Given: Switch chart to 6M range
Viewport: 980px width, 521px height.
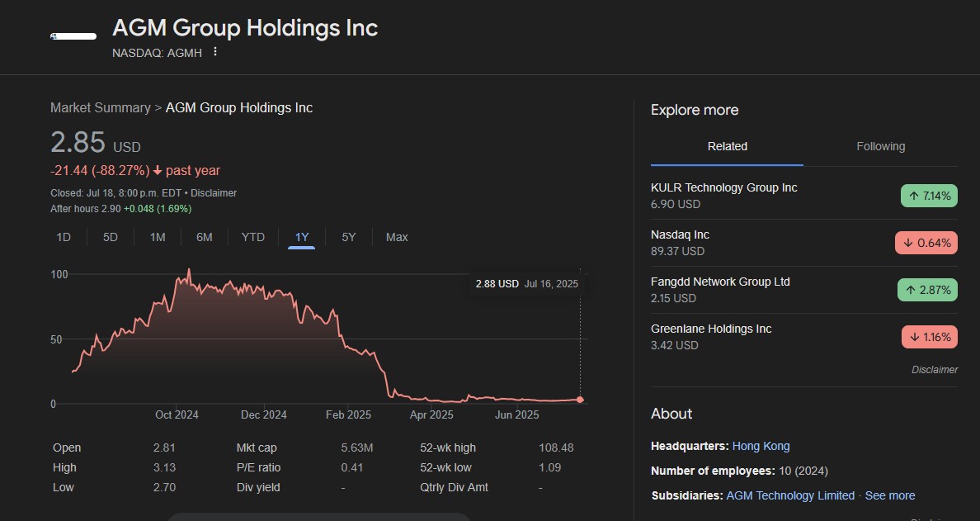Looking at the screenshot, I should (x=205, y=237).
